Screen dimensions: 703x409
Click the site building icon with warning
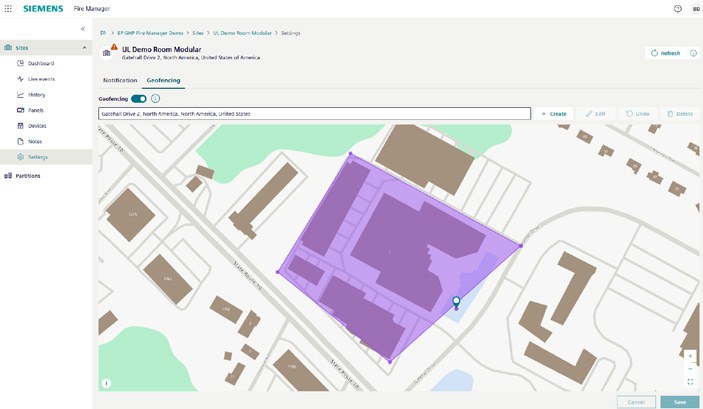(107, 53)
